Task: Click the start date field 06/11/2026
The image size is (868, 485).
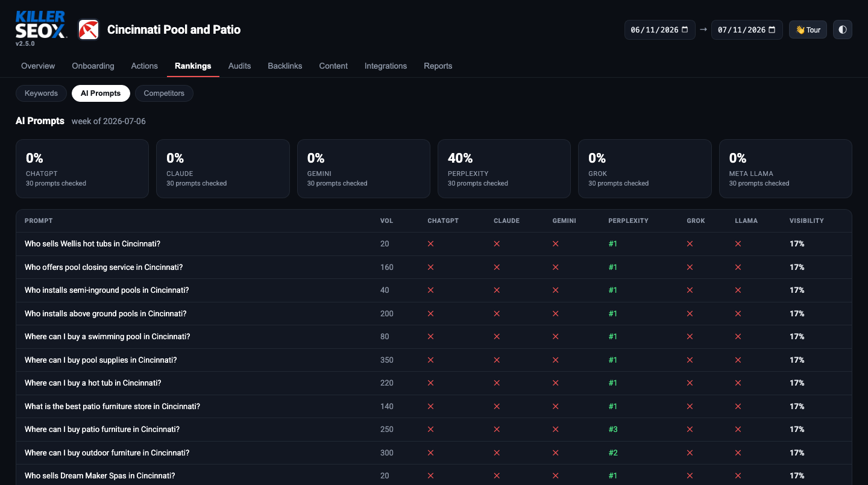Action: click(659, 30)
